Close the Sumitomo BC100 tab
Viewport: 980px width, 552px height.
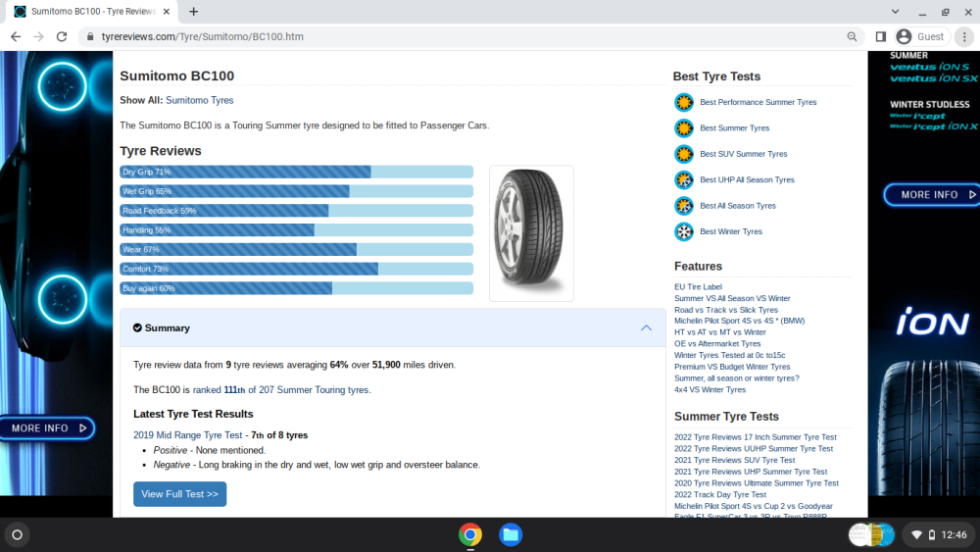point(167,11)
